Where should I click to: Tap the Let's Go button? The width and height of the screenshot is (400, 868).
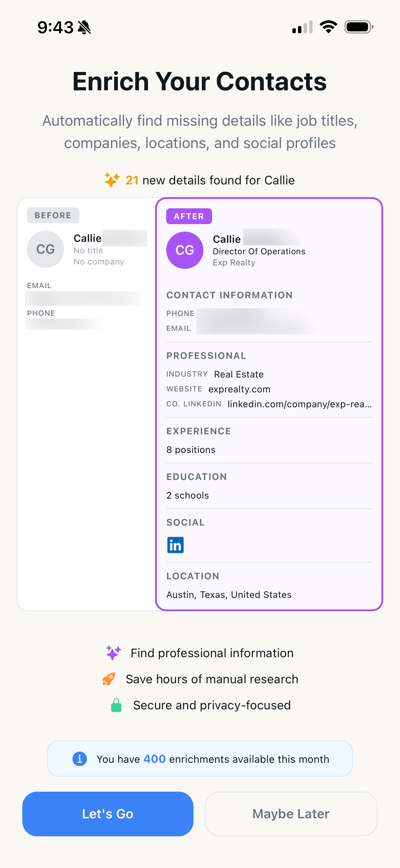108,814
